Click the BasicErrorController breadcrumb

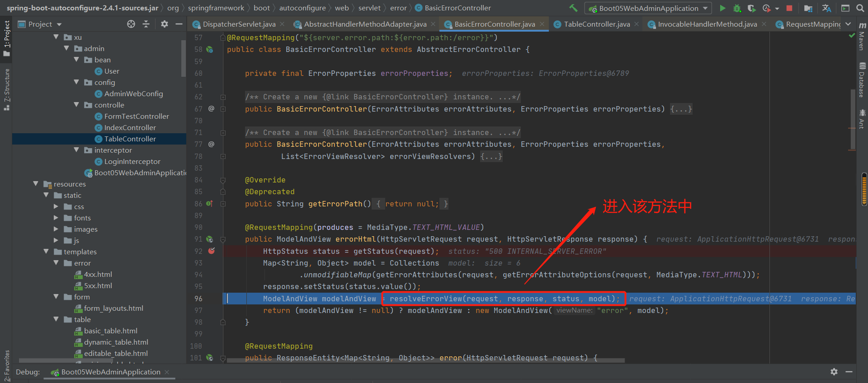453,8
